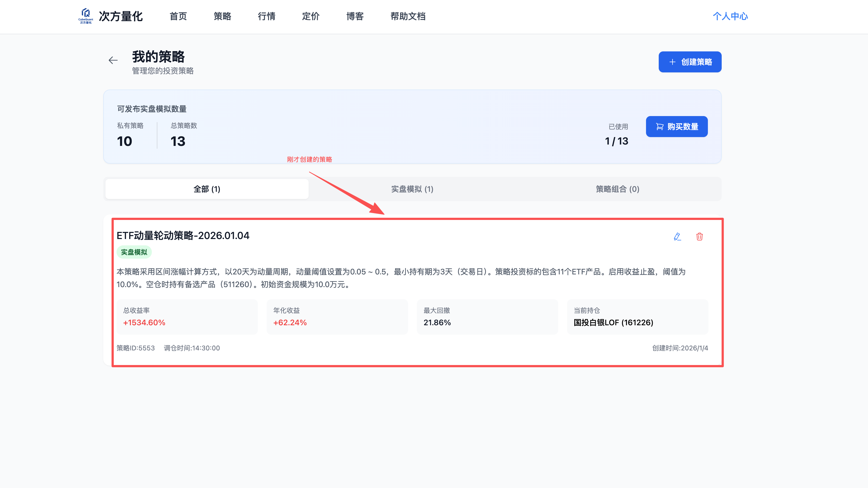
Task: Switch to 实盘模拟 (1) tab
Action: point(412,189)
